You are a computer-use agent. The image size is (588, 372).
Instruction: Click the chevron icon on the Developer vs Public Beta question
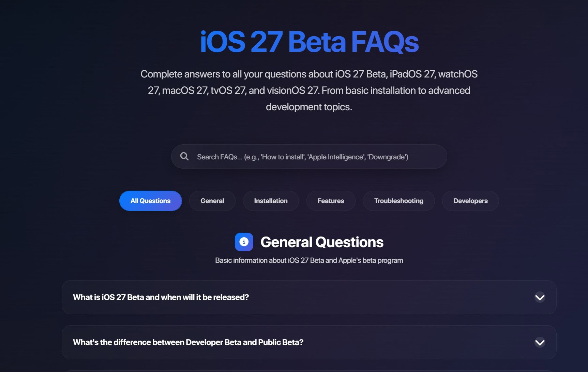pos(540,342)
